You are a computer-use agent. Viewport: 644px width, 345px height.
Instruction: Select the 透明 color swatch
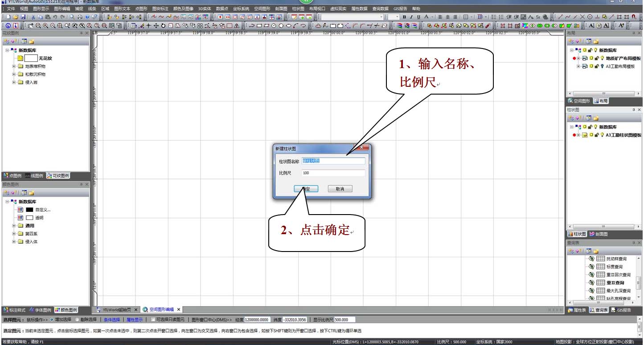[29, 218]
